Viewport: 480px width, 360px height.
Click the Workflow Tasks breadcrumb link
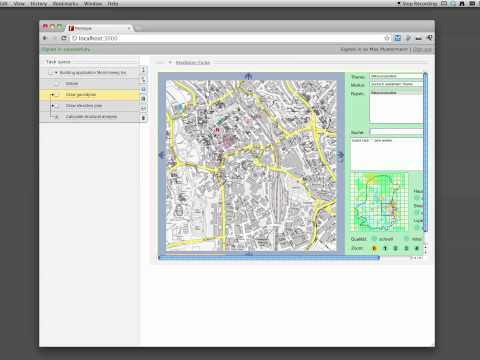(193, 62)
